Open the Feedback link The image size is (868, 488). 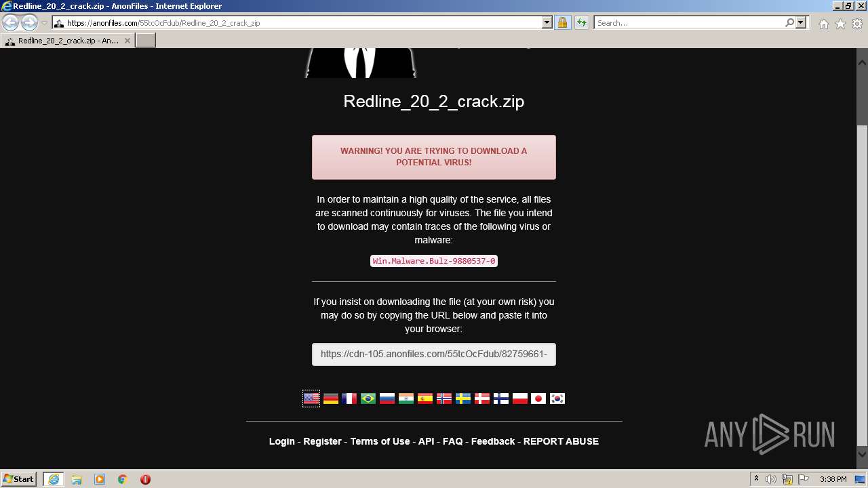pos(493,441)
